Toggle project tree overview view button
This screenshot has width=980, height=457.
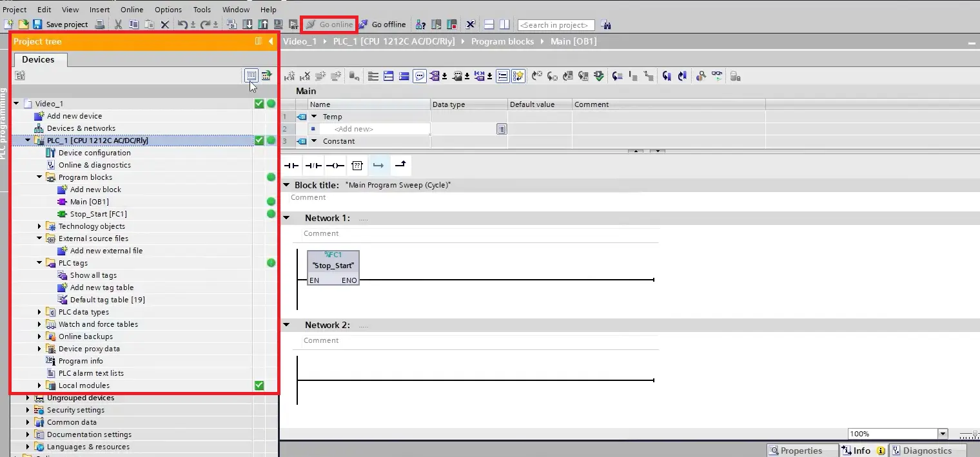(x=251, y=76)
